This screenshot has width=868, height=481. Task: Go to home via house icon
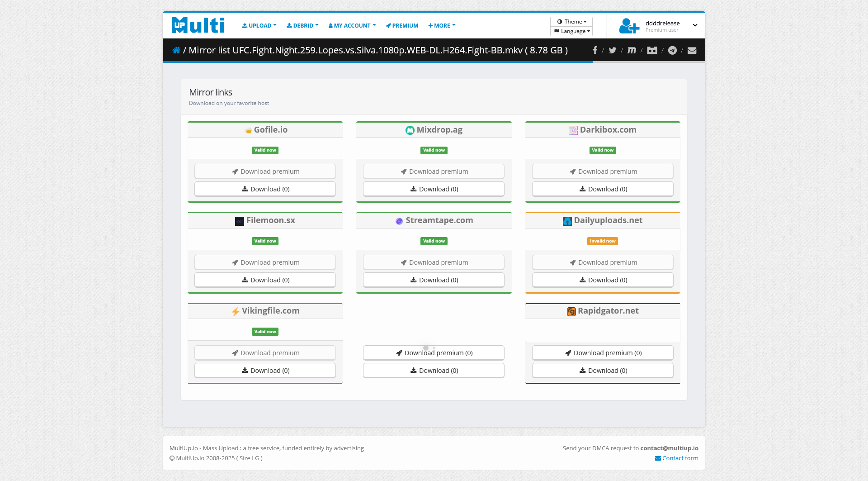pyautogui.click(x=176, y=50)
